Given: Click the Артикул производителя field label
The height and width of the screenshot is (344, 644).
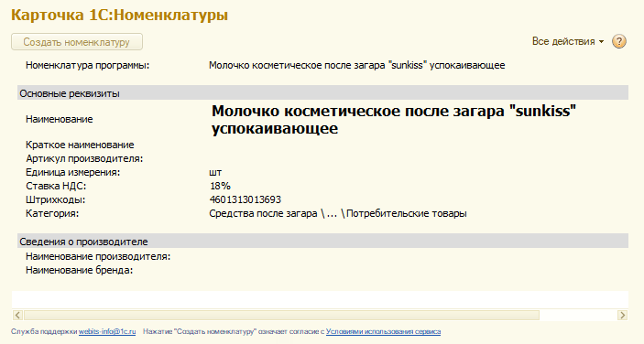Looking at the screenshot, I should tap(84, 158).
